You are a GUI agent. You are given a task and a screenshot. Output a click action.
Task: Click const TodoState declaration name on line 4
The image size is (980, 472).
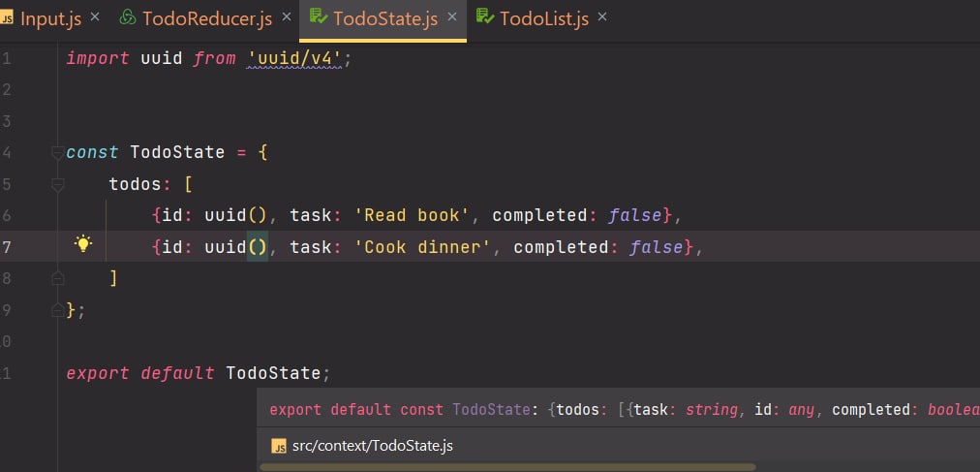[x=177, y=152]
